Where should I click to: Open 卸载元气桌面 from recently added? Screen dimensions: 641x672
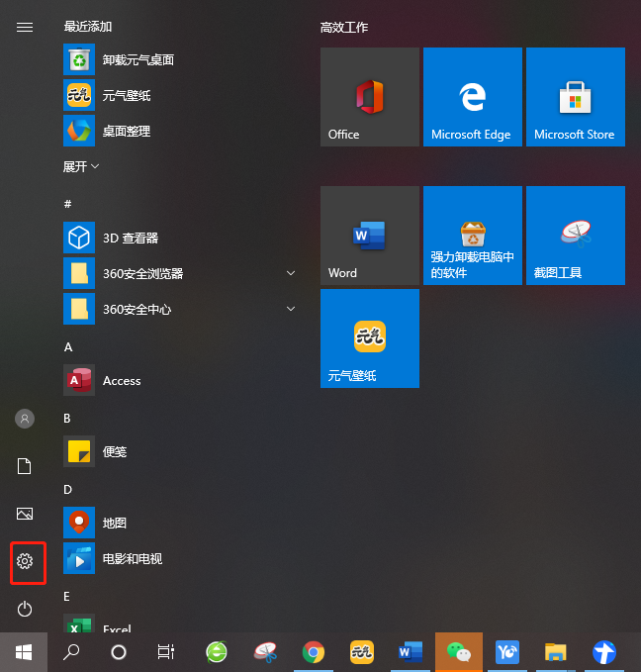tap(180, 59)
